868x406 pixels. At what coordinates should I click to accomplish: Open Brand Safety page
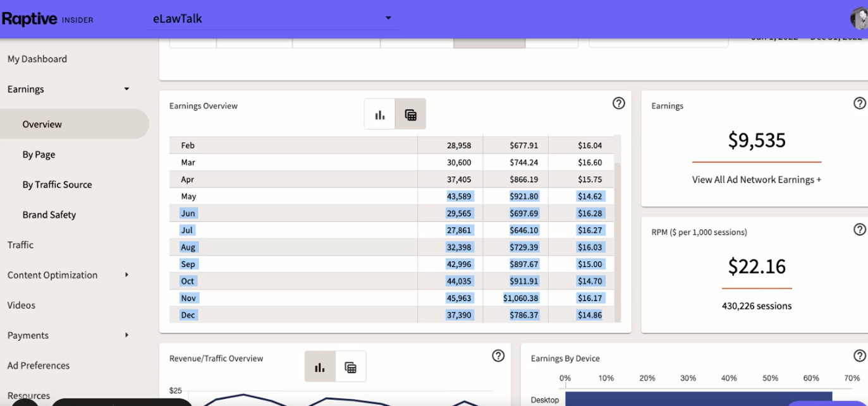[49, 215]
